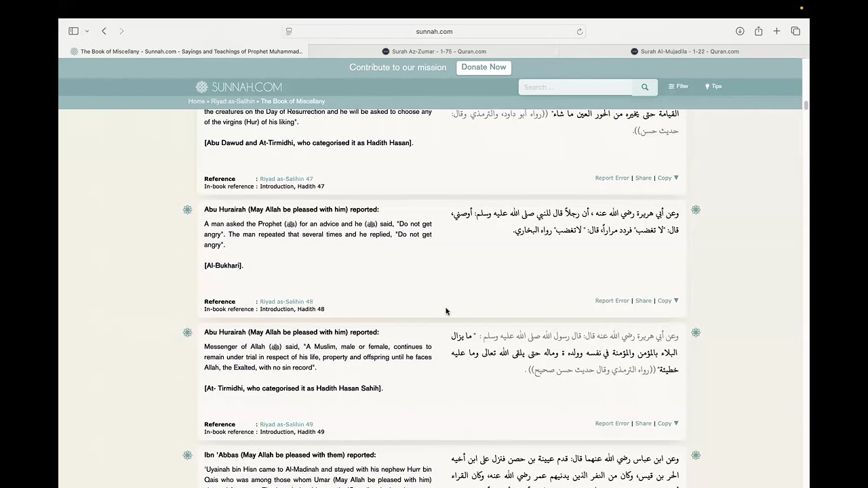
Task: Click the magnifier search button
Action: [645, 87]
